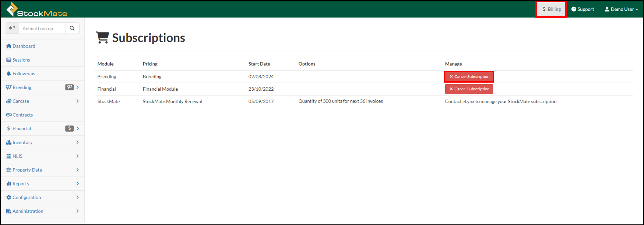Click the Start Date column header
This screenshot has width=644, height=225.
[x=259, y=64]
